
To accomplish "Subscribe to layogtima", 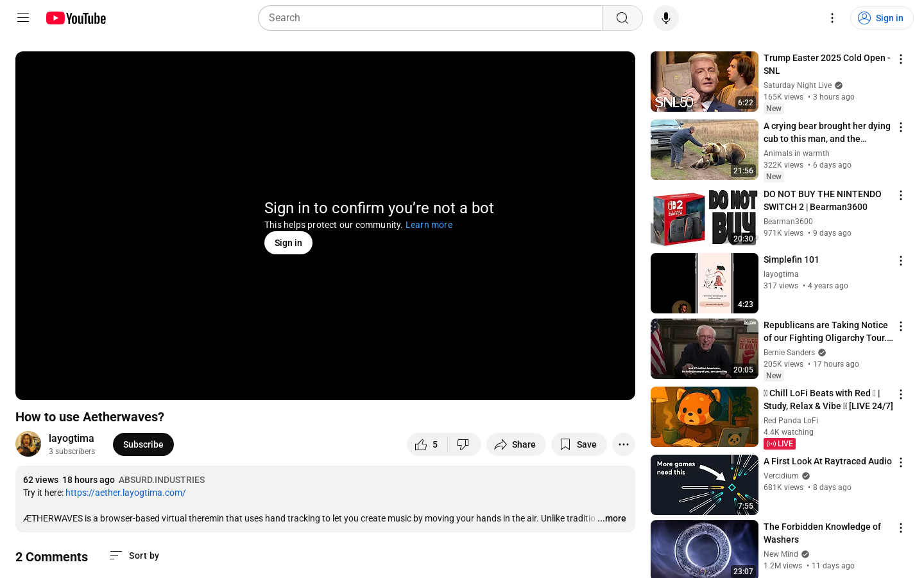I will (143, 444).
